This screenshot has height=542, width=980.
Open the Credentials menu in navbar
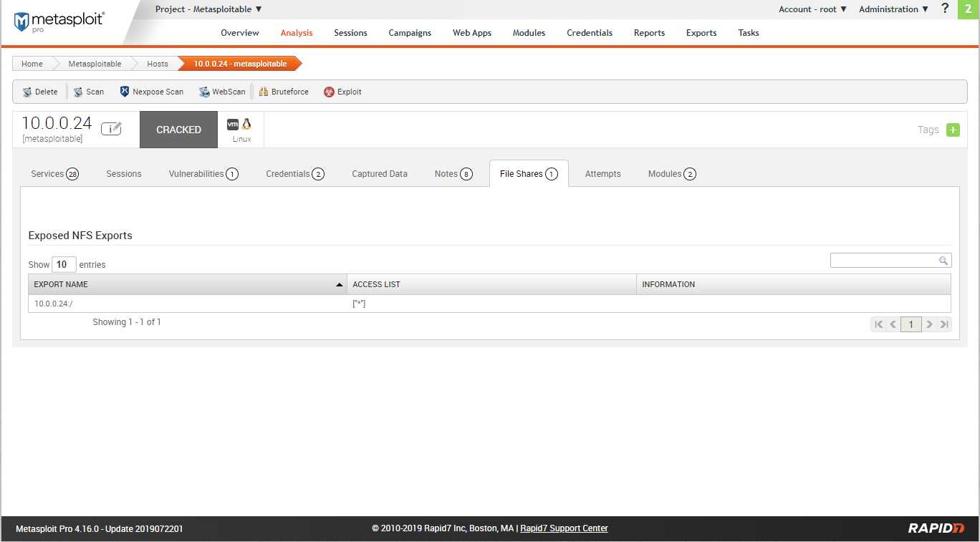pos(590,33)
